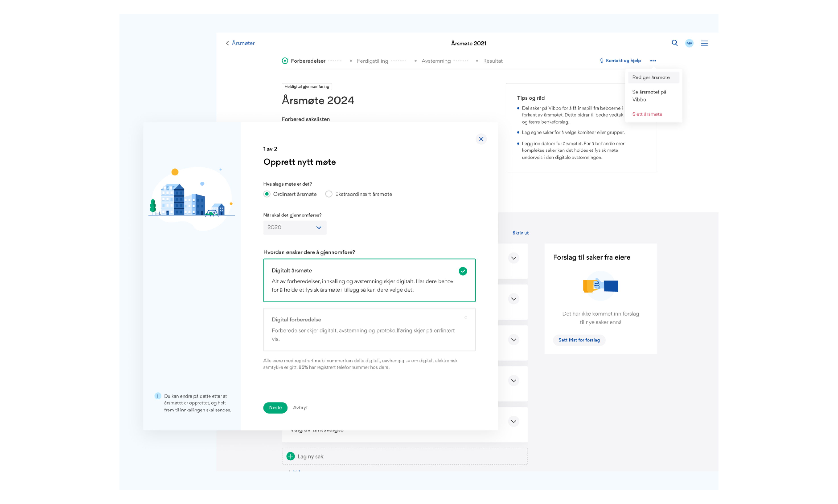Viewport: 838px width, 504px height.
Task: Close the Opprett nytt møte dialog
Action: coord(481,139)
